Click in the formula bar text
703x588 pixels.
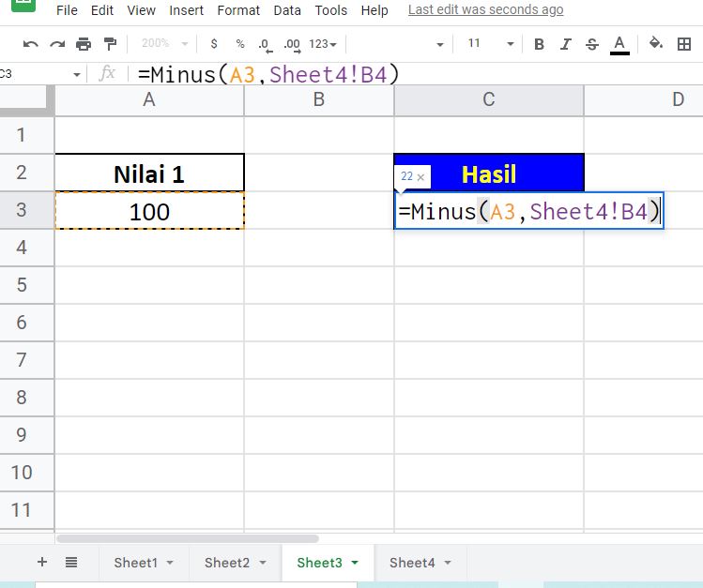268,74
